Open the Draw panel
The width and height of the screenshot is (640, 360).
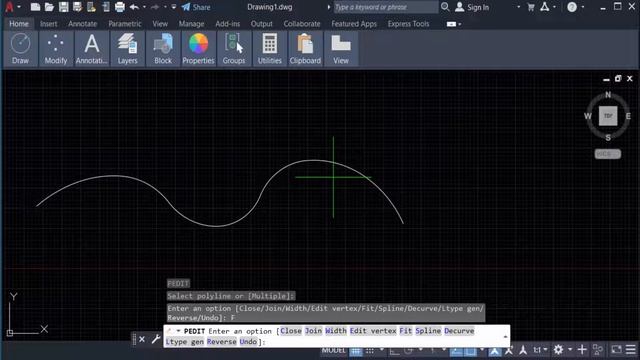click(x=20, y=49)
